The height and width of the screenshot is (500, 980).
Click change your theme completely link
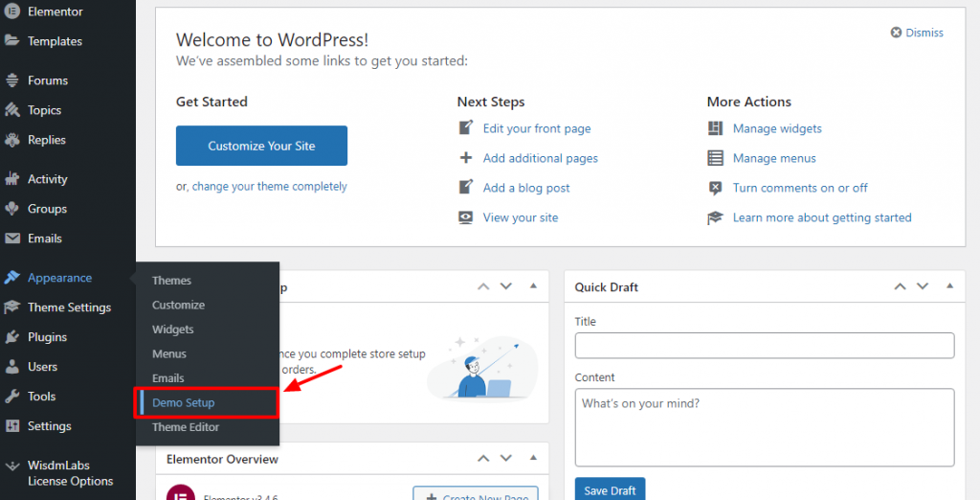click(269, 187)
